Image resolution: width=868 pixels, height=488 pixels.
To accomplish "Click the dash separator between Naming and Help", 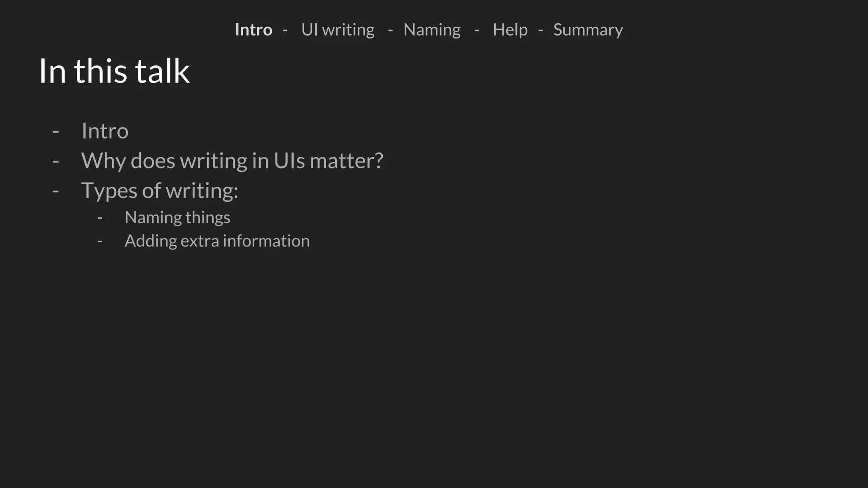I will coord(477,30).
